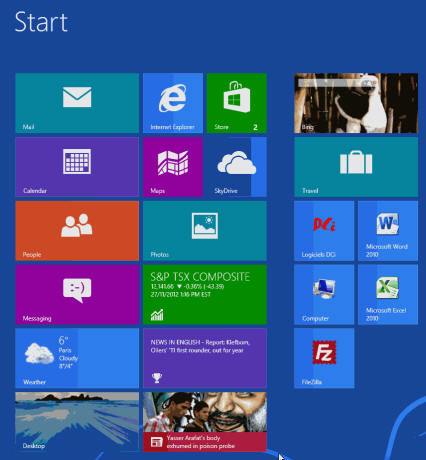
Task: Open the Maps tile
Action: pyautogui.click(x=173, y=167)
